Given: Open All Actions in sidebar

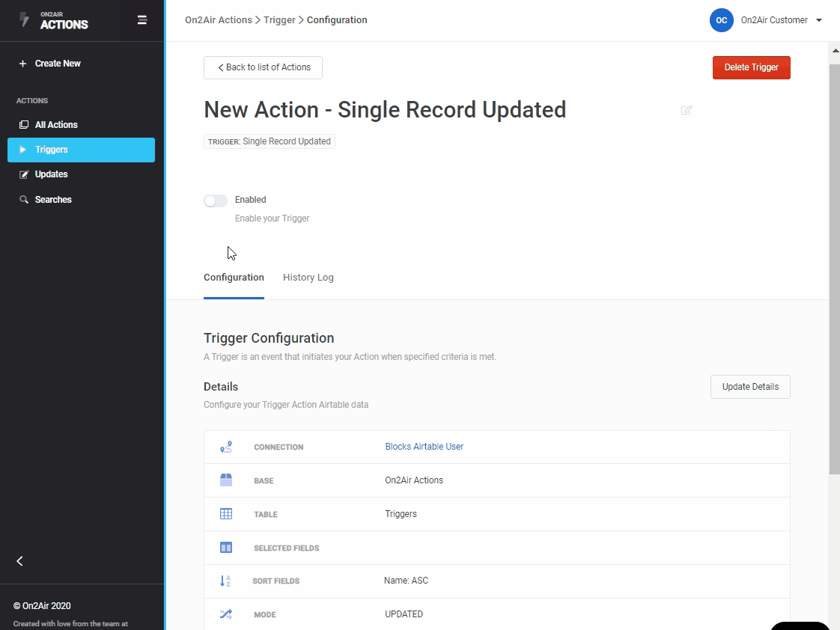Looking at the screenshot, I should click(55, 125).
